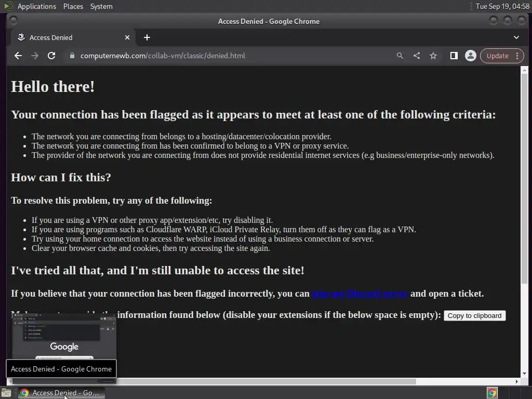Screen dimensions: 532x399
Task: Follow the join our Discord server link
Action: [360, 294]
